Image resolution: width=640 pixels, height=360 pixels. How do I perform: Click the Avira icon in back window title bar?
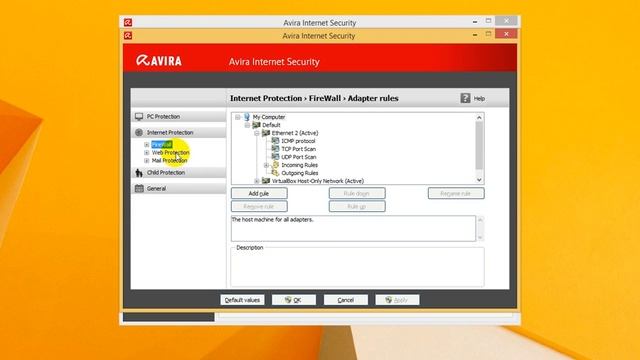tap(128, 22)
